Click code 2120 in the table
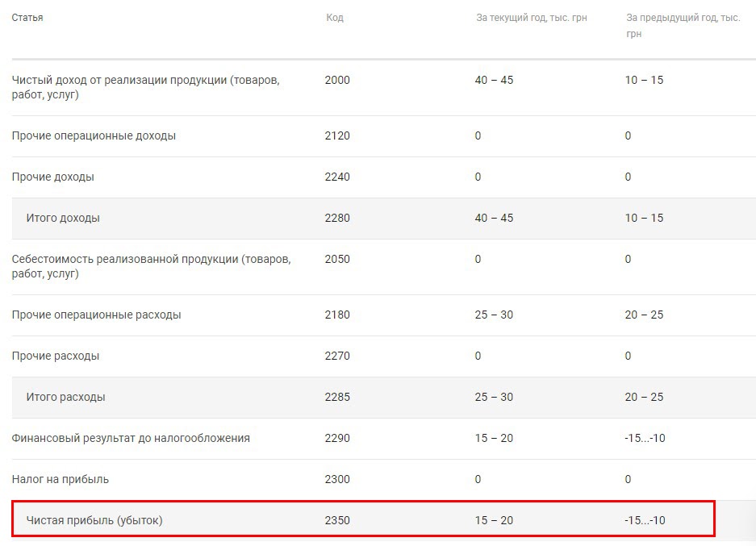 click(x=337, y=135)
